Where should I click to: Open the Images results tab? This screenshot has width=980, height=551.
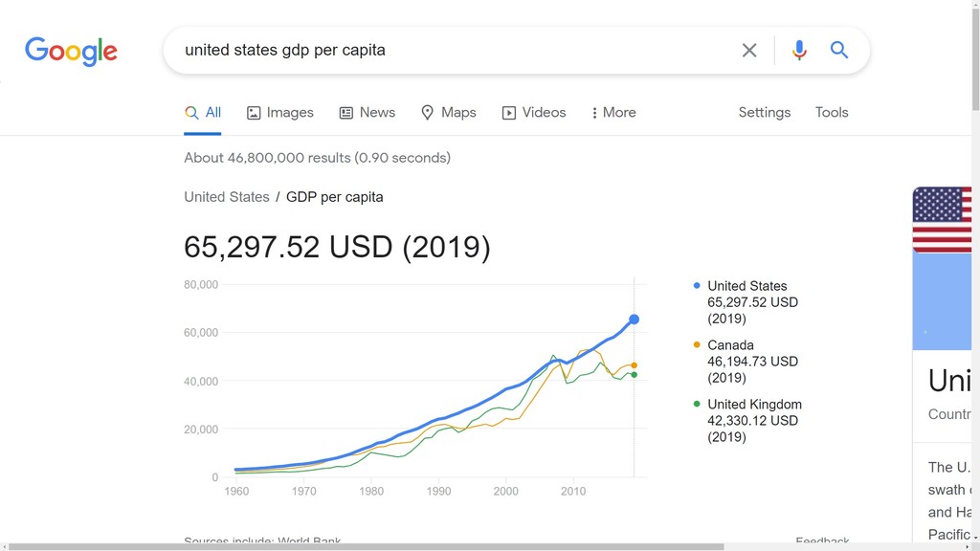279,113
